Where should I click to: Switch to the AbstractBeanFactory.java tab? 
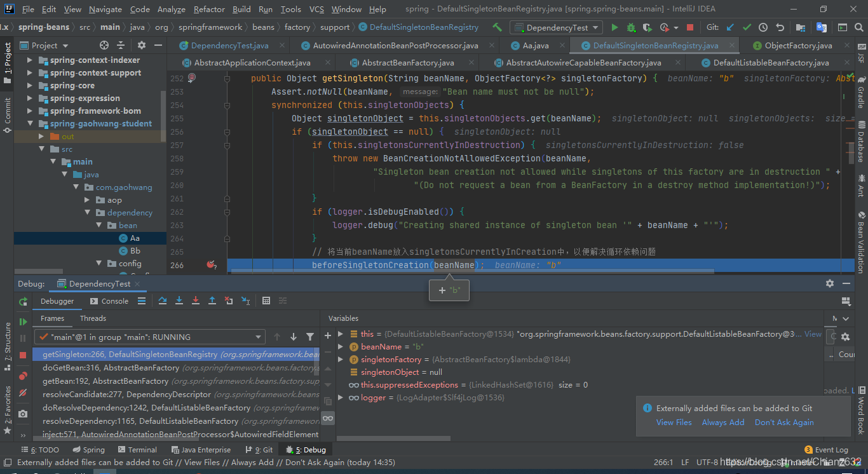pyautogui.click(x=407, y=63)
